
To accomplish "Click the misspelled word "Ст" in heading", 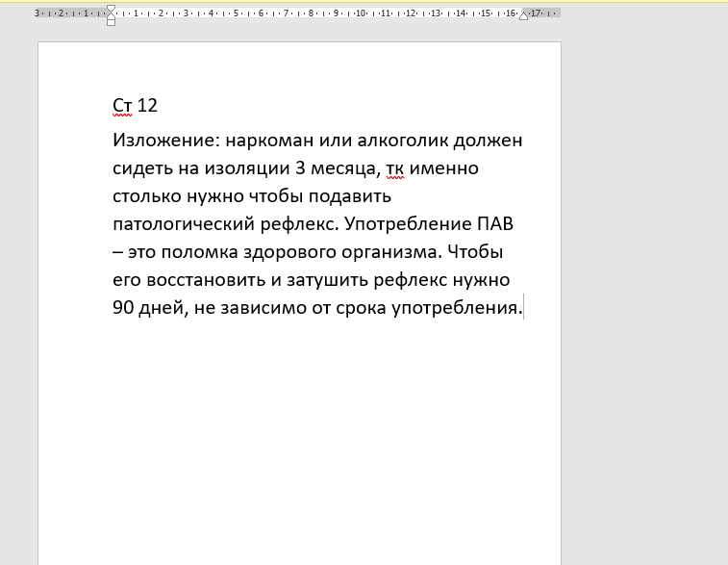I will tap(122, 105).
